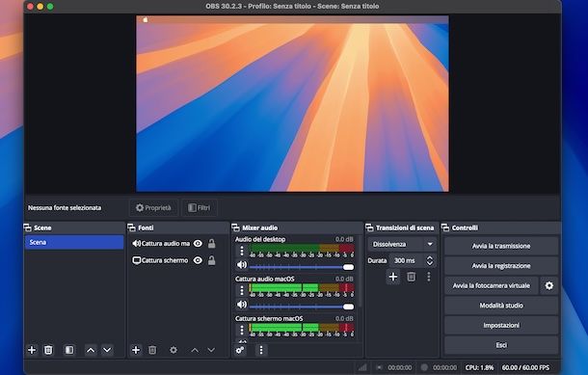Open Dissolvenza transition dropdown

[x=402, y=244]
